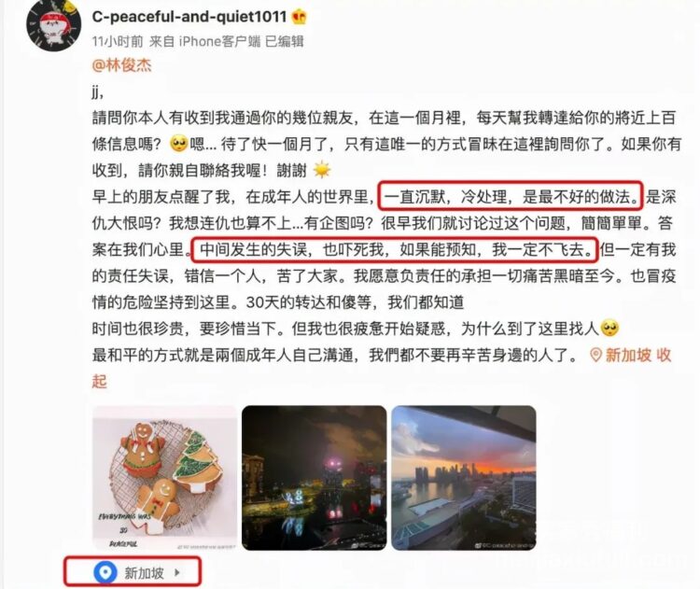Open the gingerbread cookies image thumbnail
This screenshot has height=589, width=700.
pos(164,478)
